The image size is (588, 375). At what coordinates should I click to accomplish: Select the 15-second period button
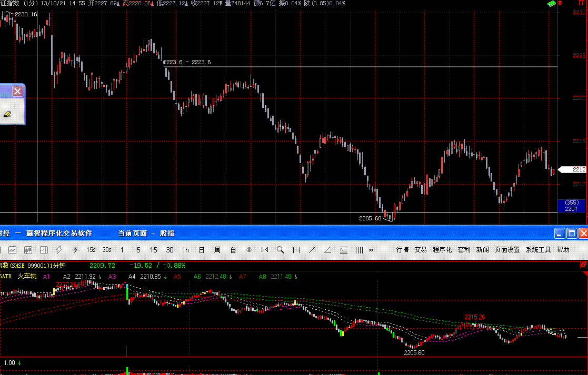tap(91, 250)
